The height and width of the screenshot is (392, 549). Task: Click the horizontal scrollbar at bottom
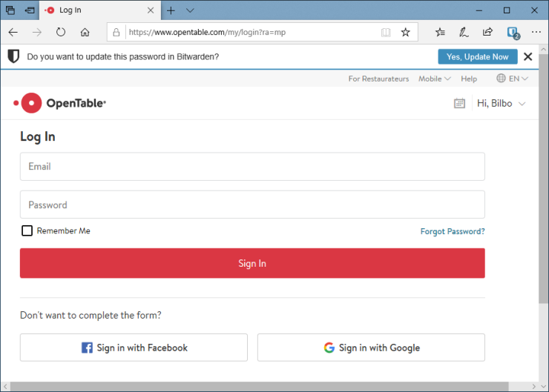(259, 386)
